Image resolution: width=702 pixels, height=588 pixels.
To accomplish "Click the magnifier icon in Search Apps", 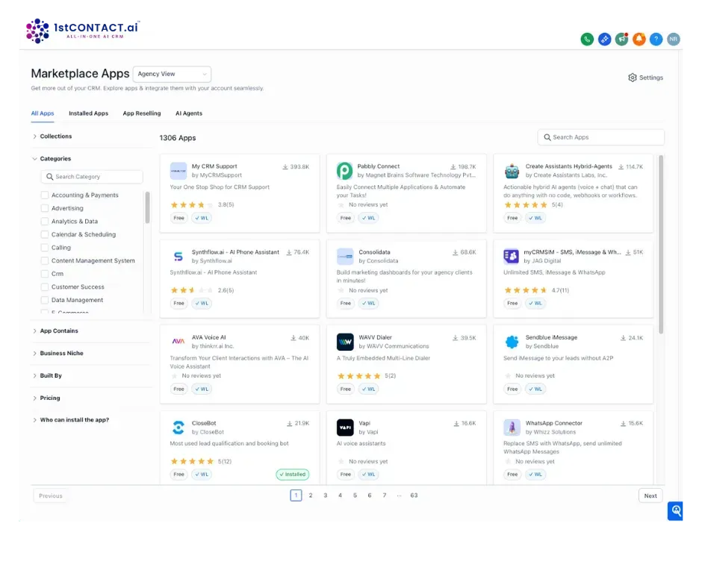I will (547, 137).
